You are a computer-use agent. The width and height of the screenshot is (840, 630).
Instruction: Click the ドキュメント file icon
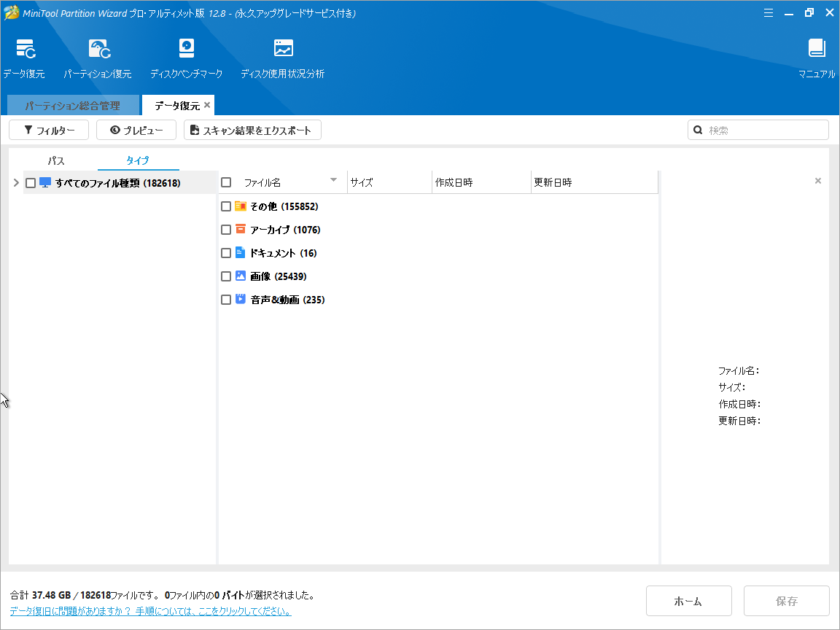pyautogui.click(x=240, y=252)
